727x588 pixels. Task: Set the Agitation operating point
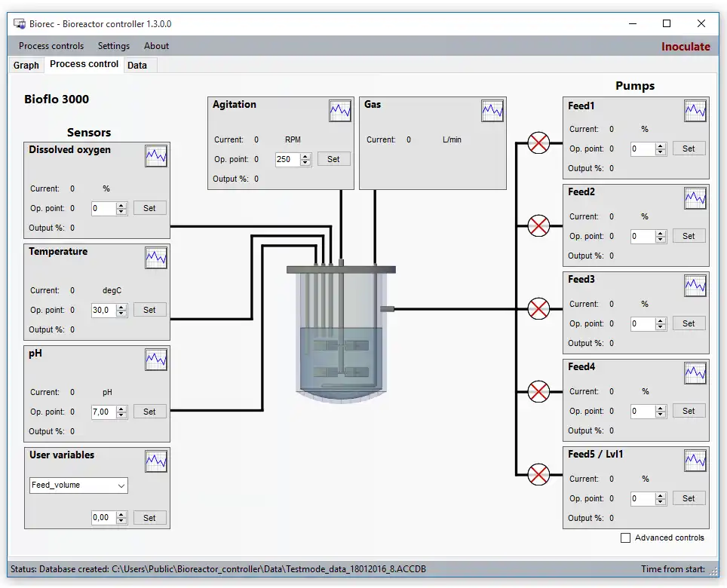coord(334,159)
